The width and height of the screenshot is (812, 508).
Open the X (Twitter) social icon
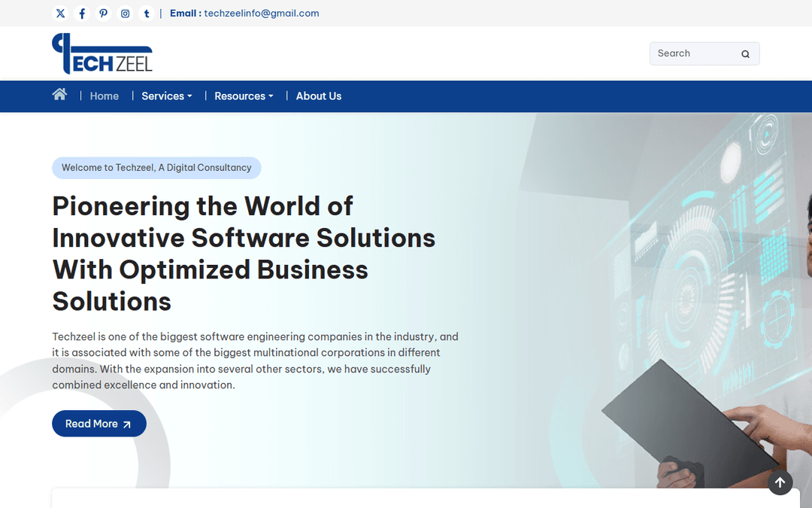(61, 14)
